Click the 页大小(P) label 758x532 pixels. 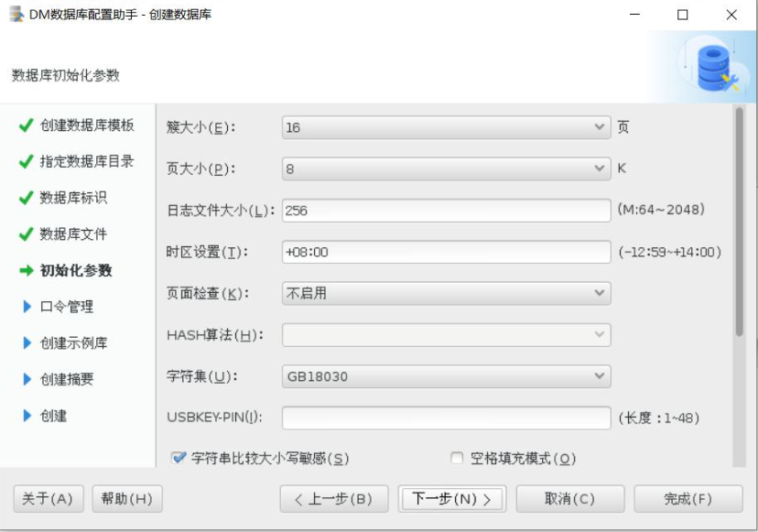coord(200,168)
